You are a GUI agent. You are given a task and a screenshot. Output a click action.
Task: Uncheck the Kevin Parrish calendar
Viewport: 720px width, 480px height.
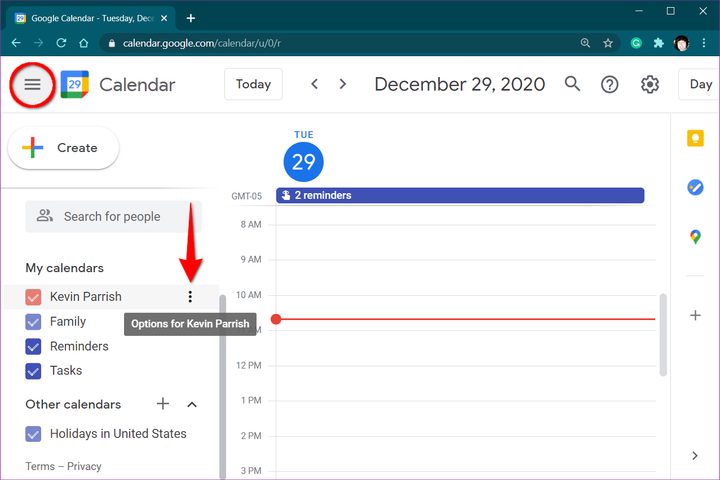coord(33,297)
